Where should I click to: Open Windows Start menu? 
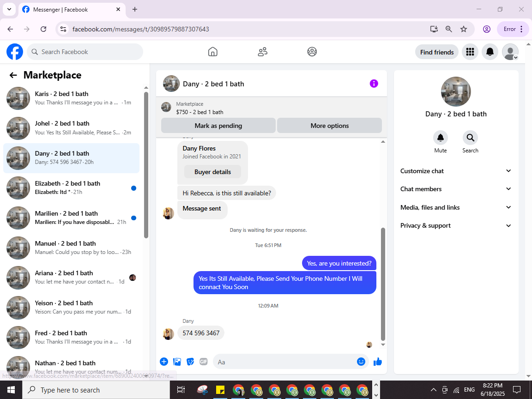(x=11, y=390)
